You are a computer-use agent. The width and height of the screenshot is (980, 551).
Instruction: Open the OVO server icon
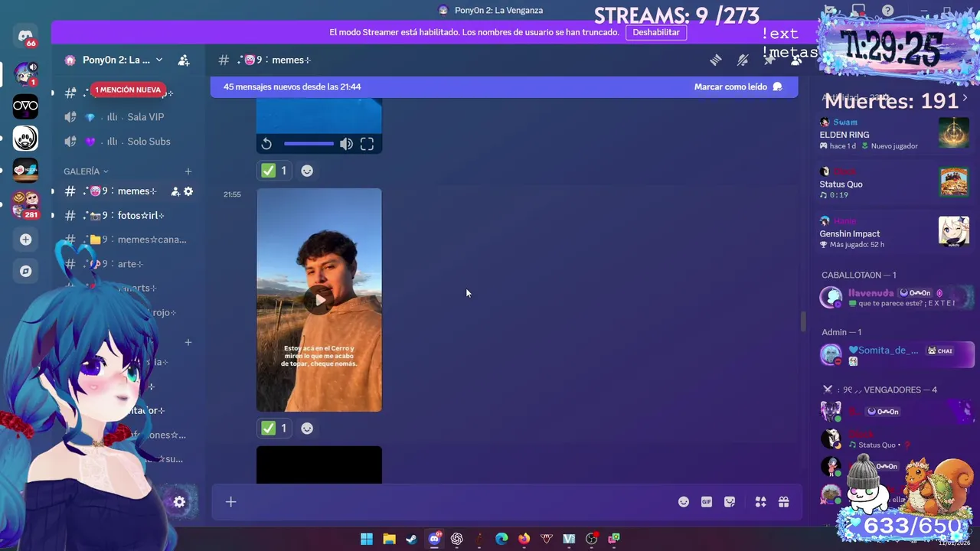(x=25, y=107)
